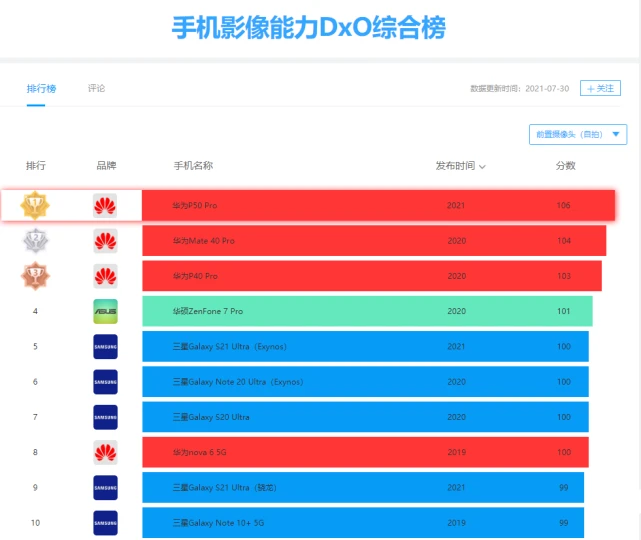Screen dimensions: 641x540
Task: Click Samsung logo in Galaxy S20 Ultra row
Action: [105, 417]
